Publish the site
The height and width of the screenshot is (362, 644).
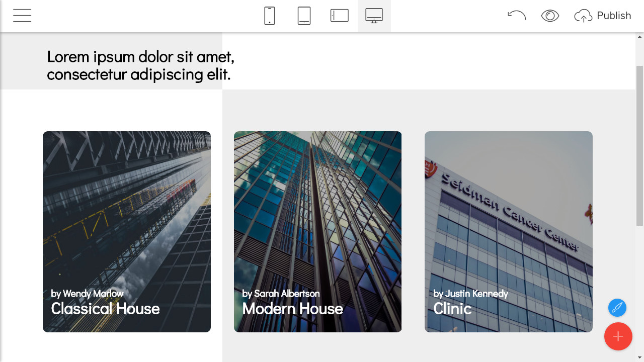[x=603, y=16]
